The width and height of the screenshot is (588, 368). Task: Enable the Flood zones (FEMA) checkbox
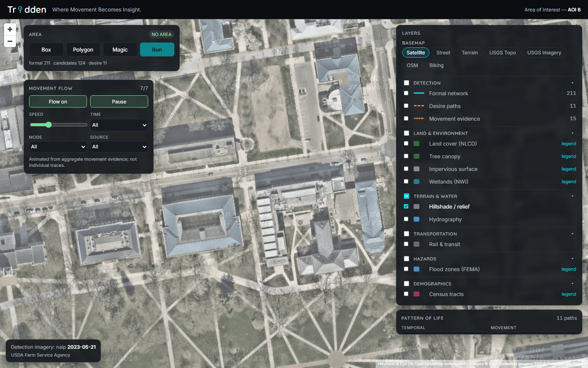pos(406,269)
